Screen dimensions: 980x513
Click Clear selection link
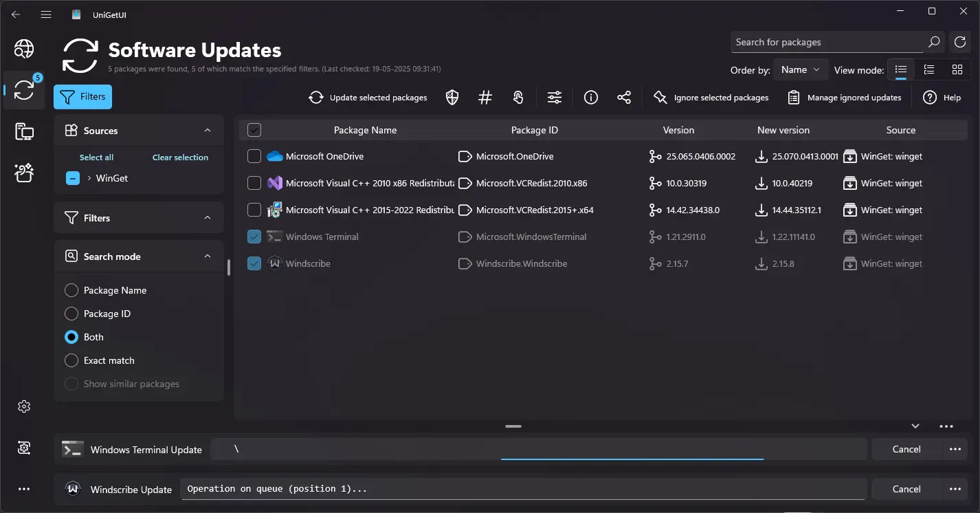point(180,157)
